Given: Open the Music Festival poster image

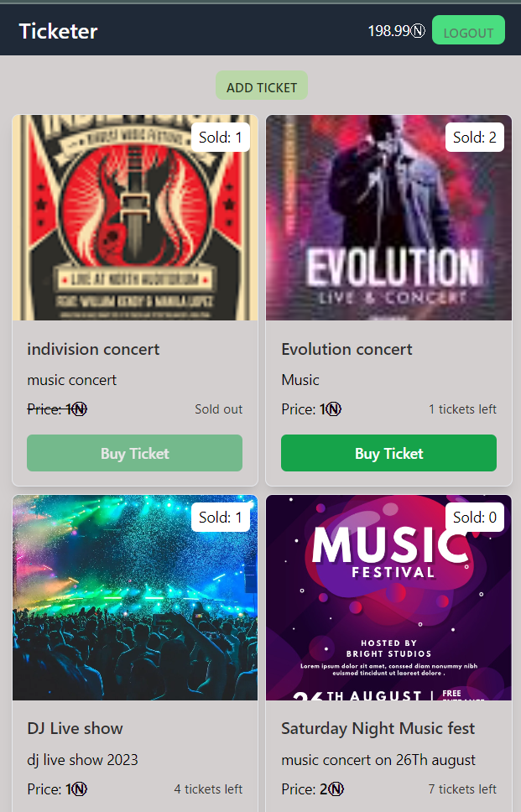Looking at the screenshot, I should click(x=388, y=597).
